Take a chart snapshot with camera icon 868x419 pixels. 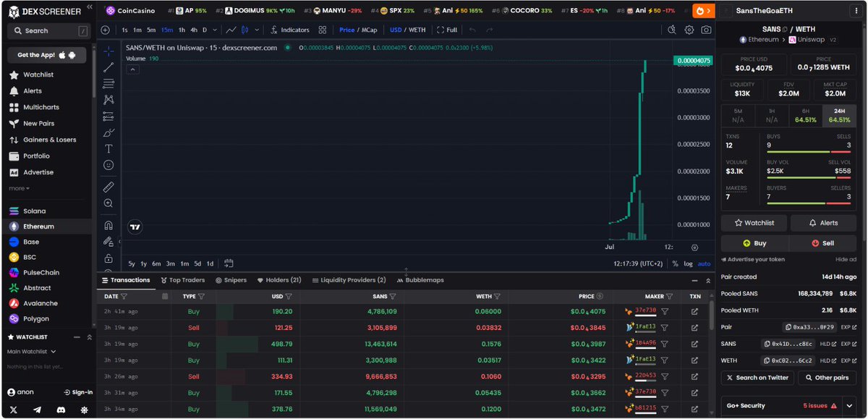pos(705,30)
